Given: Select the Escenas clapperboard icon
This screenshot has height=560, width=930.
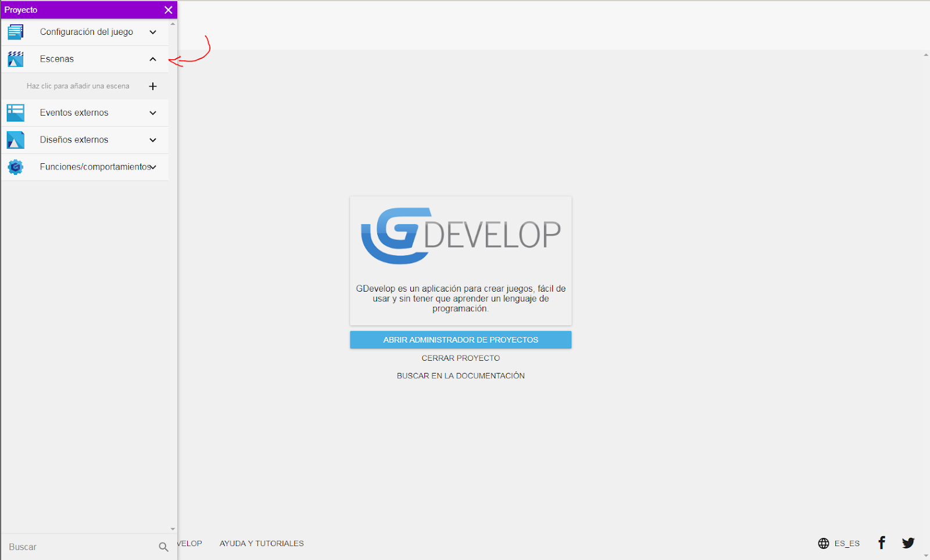Looking at the screenshot, I should [15, 59].
